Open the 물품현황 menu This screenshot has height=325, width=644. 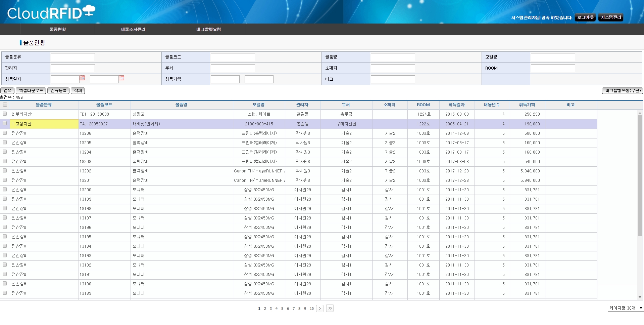pyautogui.click(x=58, y=30)
